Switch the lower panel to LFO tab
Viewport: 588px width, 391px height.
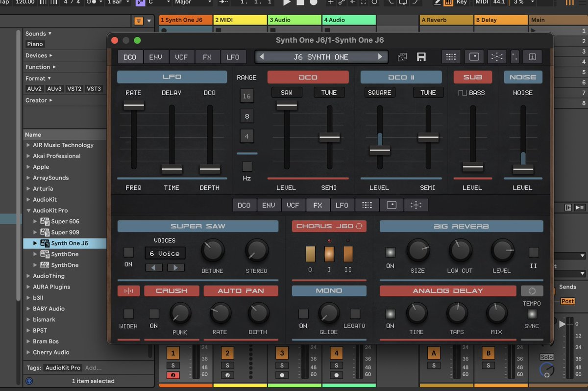(342, 205)
